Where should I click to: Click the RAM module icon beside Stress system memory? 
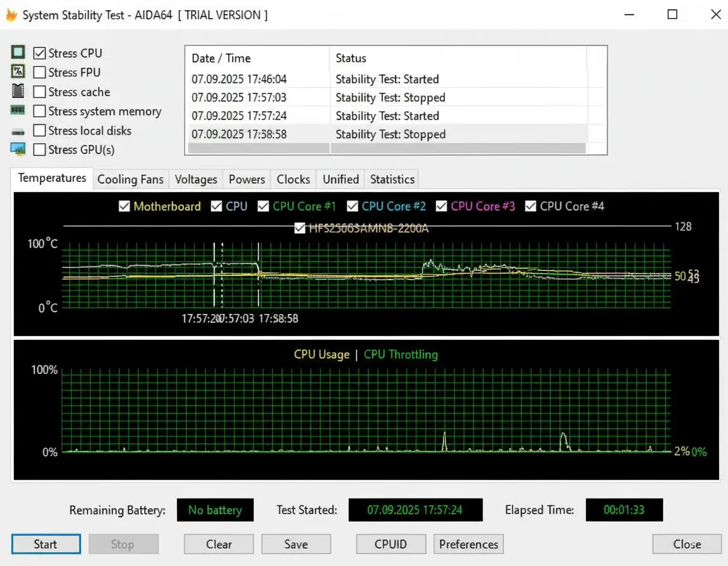(18, 111)
